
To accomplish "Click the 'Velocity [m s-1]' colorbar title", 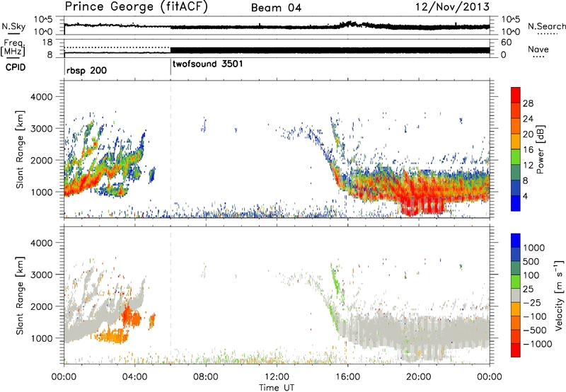I will coord(559,295).
